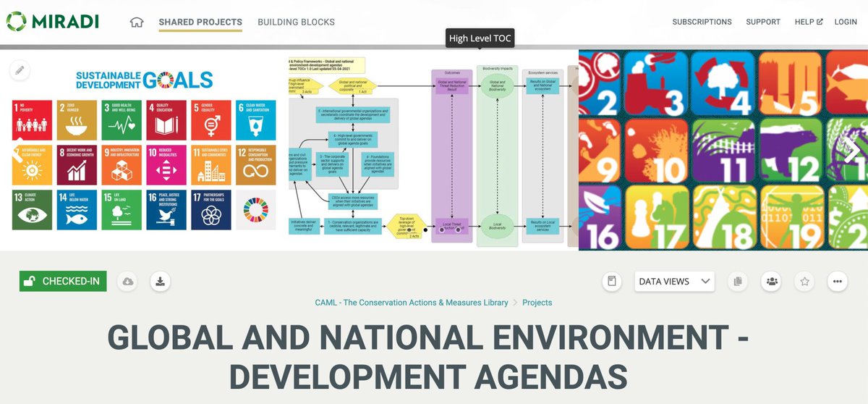The width and height of the screenshot is (868, 404).
Task: Open the CAML Conservation Actions & Measures Library link
Action: tap(412, 303)
